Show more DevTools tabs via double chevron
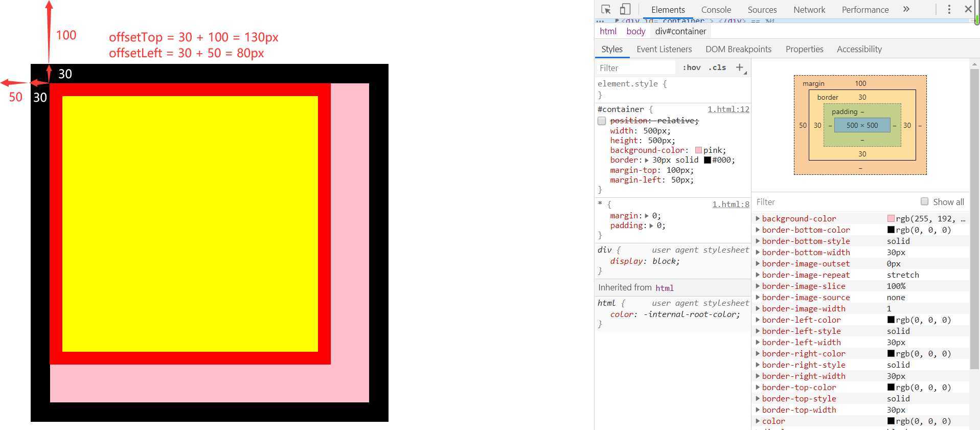 pyautogui.click(x=906, y=9)
